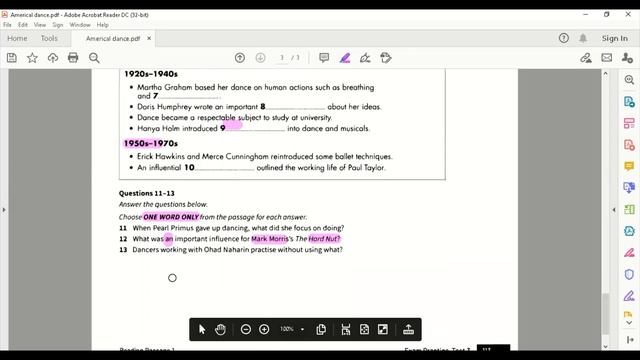Enter full screen mode icon
The image size is (640, 360).
click(x=383, y=329)
